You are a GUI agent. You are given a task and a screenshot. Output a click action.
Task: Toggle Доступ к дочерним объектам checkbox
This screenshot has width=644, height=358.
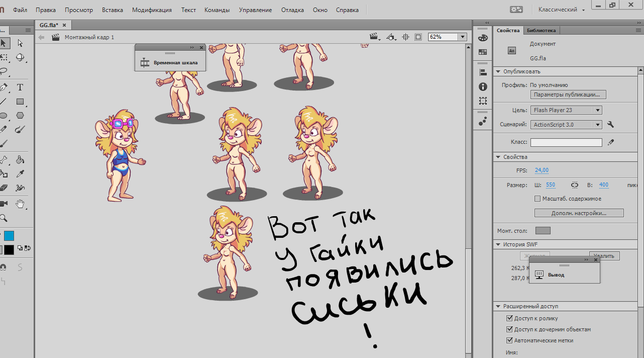[x=509, y=329]
